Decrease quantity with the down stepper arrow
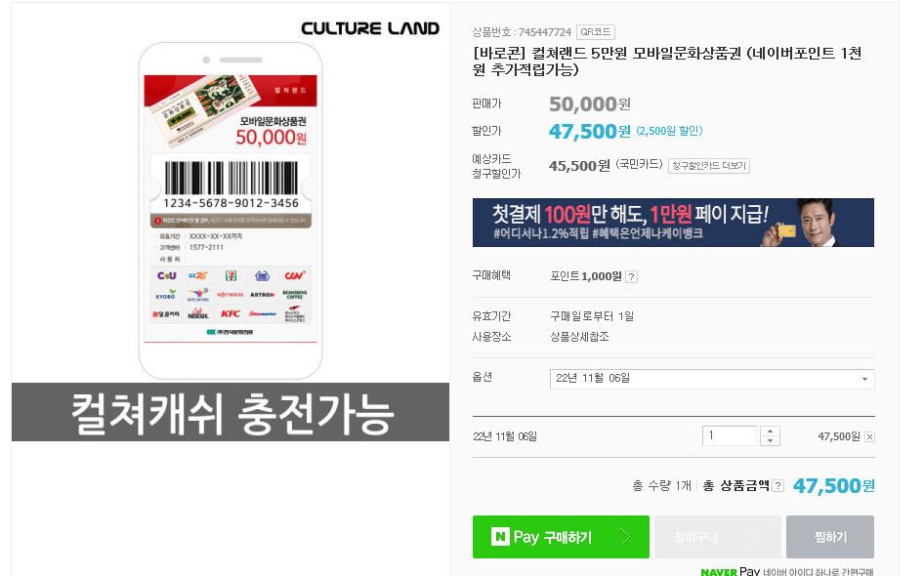This screenshot has width=924, height=576. [x=770, y=440]
